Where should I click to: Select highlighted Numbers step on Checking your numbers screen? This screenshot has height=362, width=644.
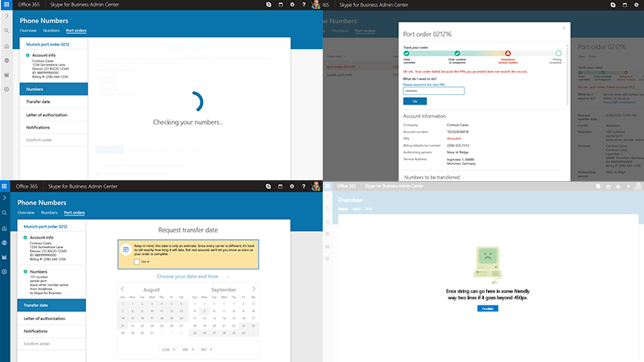tap(54, 89)
